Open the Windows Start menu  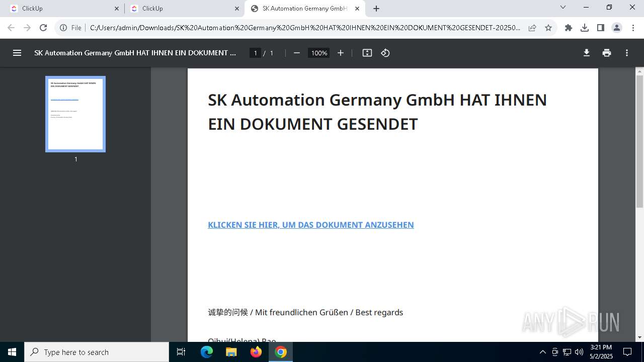pos(12,352)
